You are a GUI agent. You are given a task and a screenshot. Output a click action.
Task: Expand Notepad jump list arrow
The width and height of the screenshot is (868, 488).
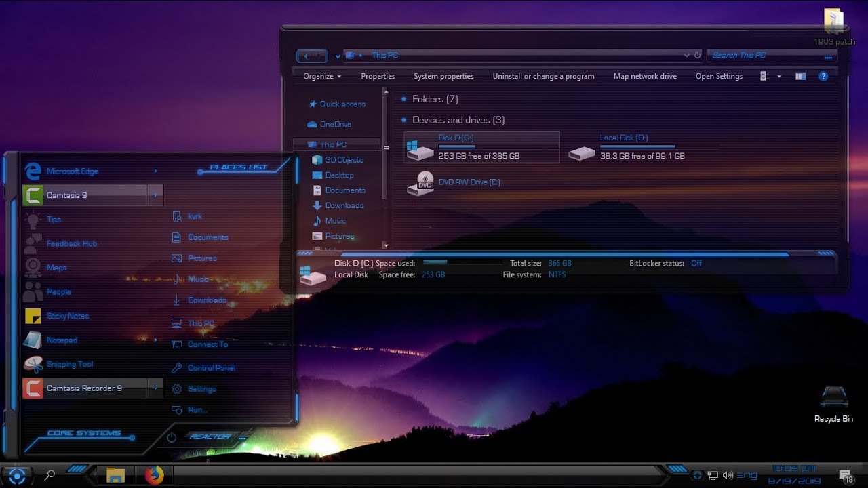pos(155,340)
